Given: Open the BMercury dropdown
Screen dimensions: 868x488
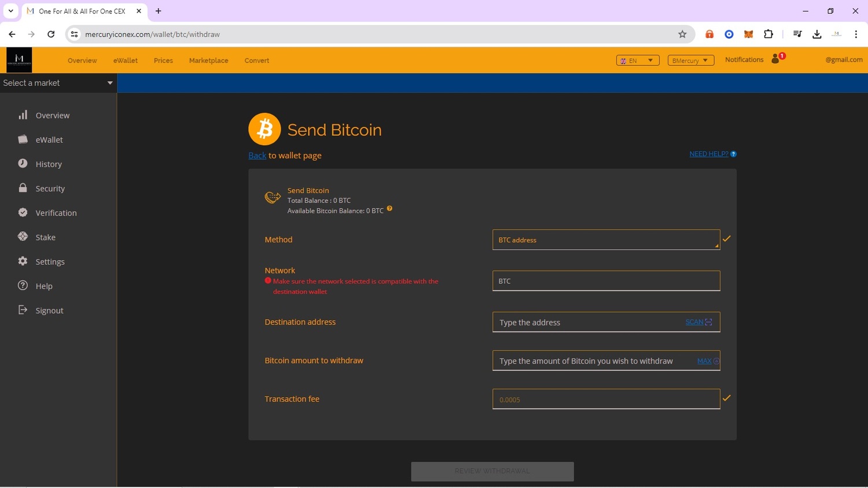Looking at the screenshot, I should pyautogui.click(x=691, y=60).
